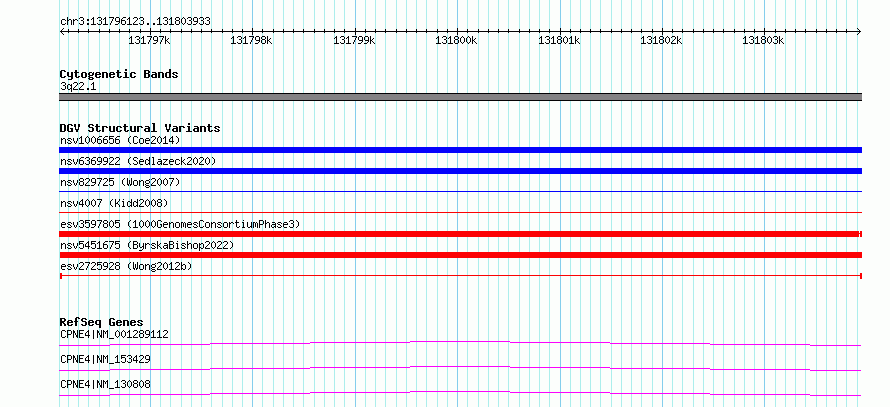Click the blue bar for nsv1006656
Screen dimensions: 890x407
pyautogui.click(x=460, y=150)
